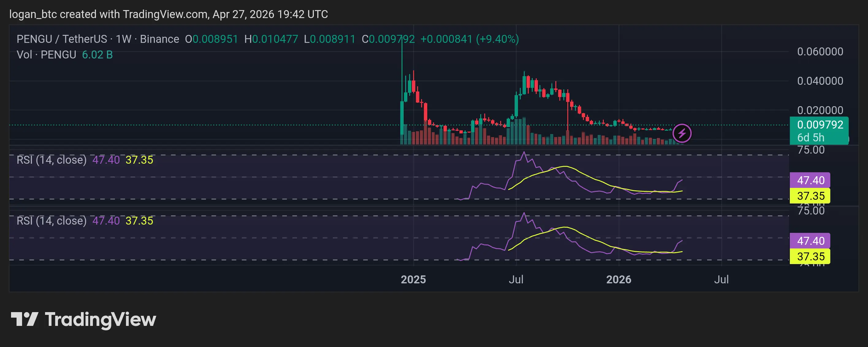Screen dimensions: 868x347
Task: Click the purple 47.40 tag in upper RSI pane
Action: coord(810,181)
